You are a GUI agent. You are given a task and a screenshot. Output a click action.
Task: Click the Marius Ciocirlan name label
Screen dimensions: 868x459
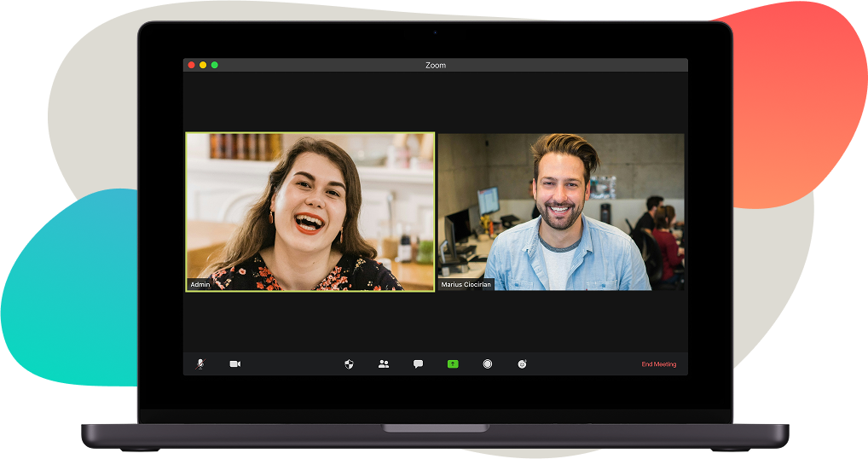coord(466,284)
